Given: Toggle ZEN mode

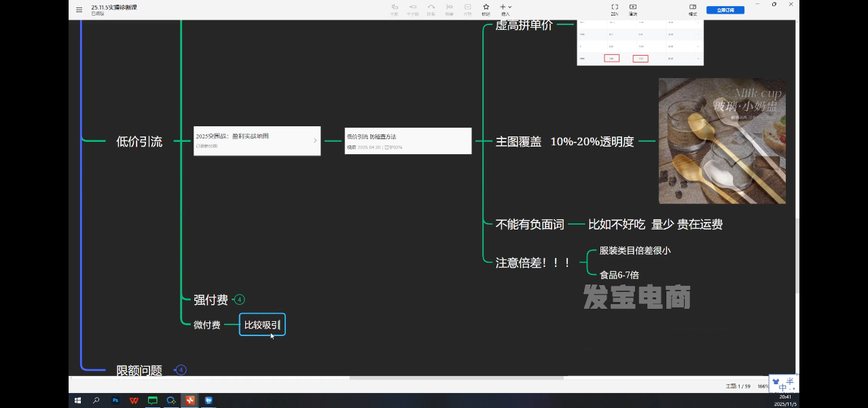Looking at the screenshot, I should pyautogui.click(x=614, y=9).
